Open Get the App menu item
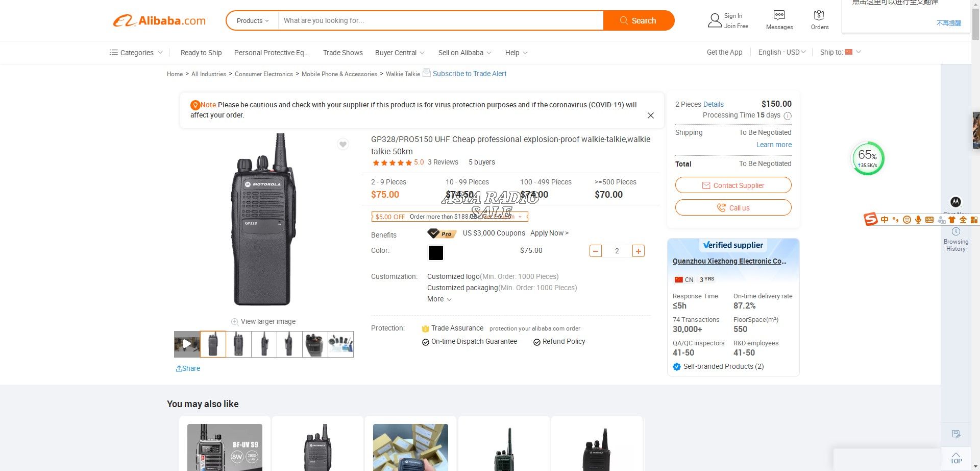 pos(724,52)
